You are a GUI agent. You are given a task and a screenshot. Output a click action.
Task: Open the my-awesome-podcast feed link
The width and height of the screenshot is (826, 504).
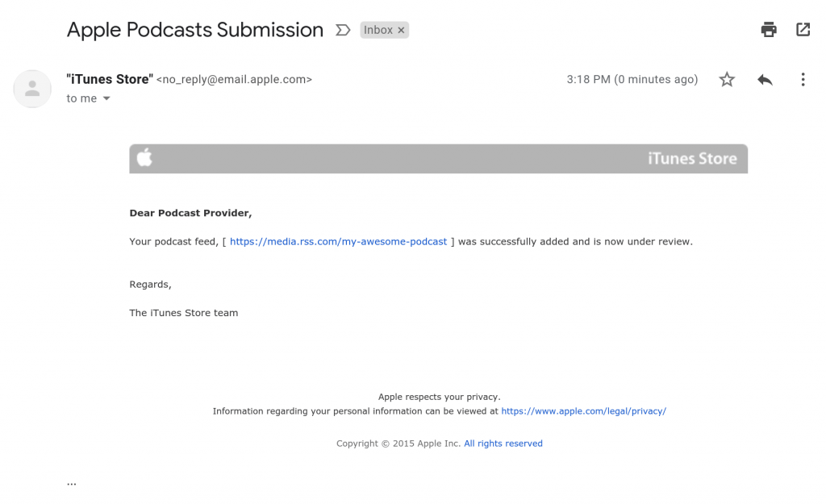(338, 241)
